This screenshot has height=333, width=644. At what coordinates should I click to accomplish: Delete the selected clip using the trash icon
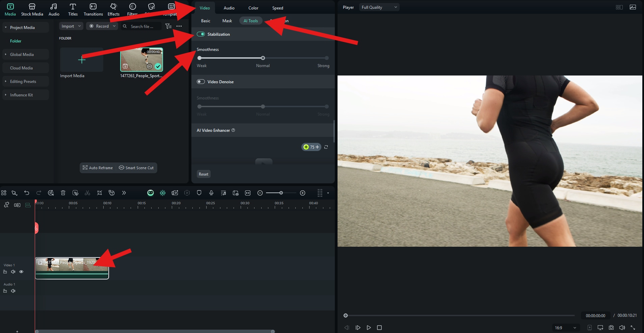coord(63,193)
